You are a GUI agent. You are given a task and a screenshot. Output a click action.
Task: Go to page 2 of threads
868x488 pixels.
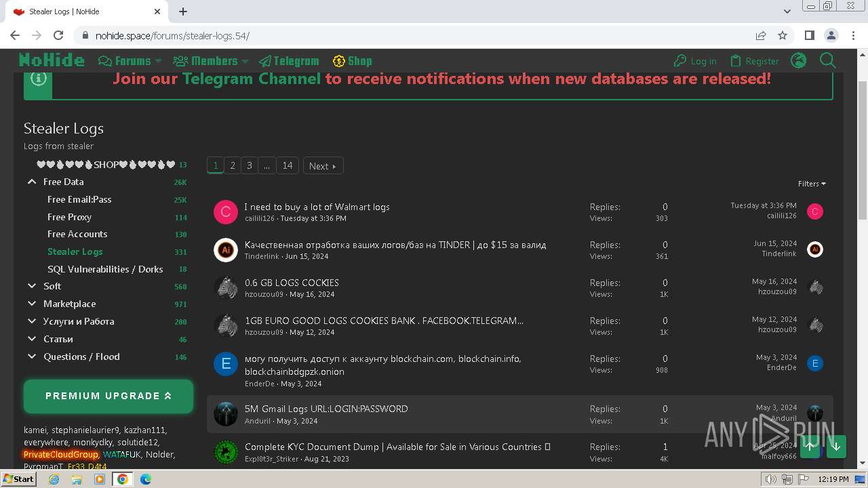233,165
